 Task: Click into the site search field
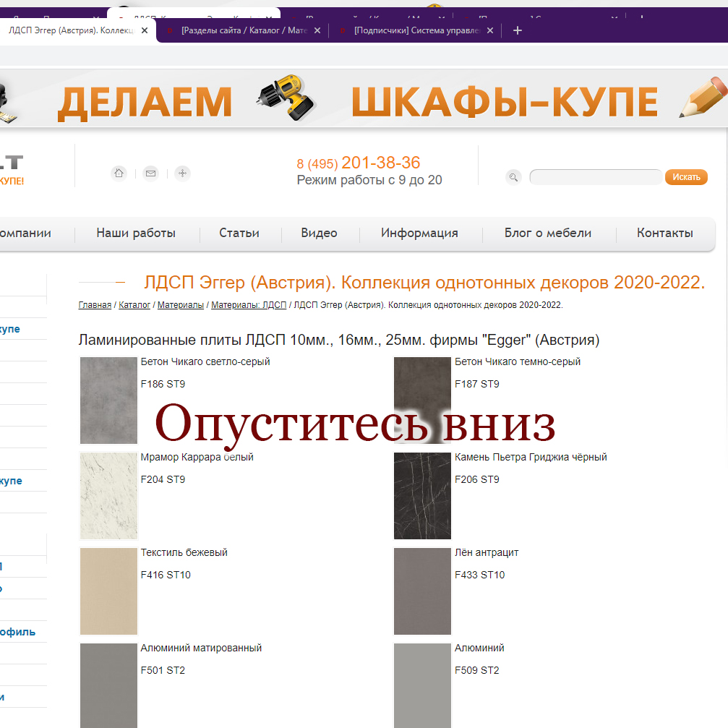[x=595, y=177]
